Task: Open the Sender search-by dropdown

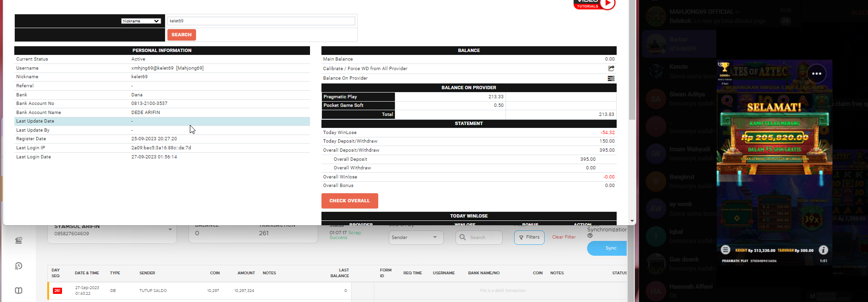Action: 416,238
